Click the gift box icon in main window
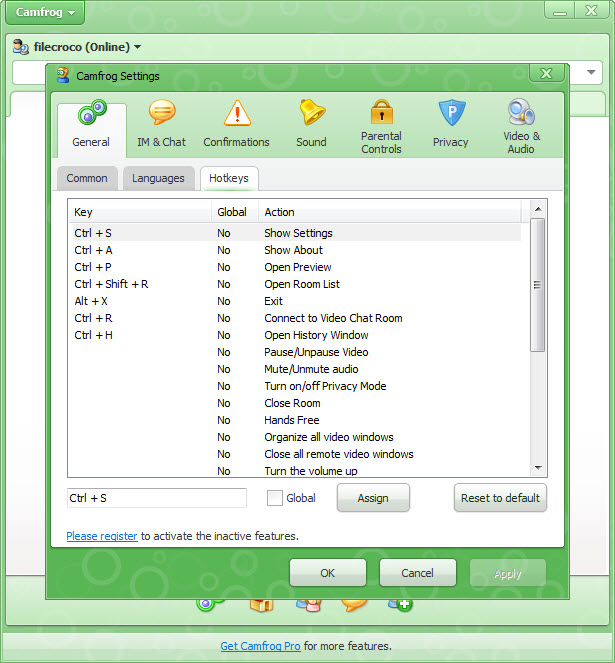 pos(261,605)
